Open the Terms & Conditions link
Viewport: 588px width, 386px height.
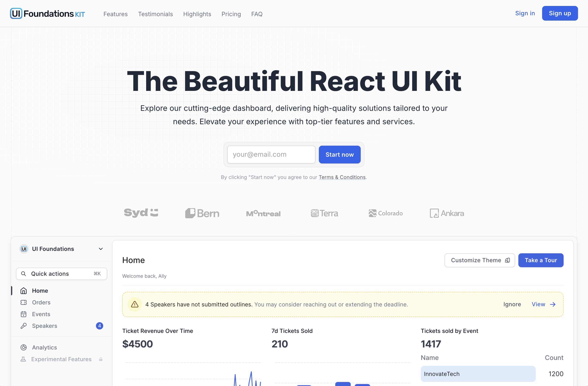pos(342,177)
